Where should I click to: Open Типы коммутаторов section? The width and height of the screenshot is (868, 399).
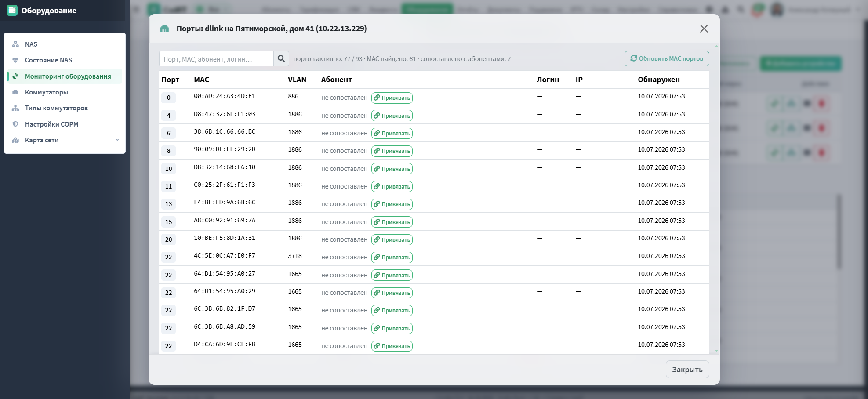[x=65, y=108]
